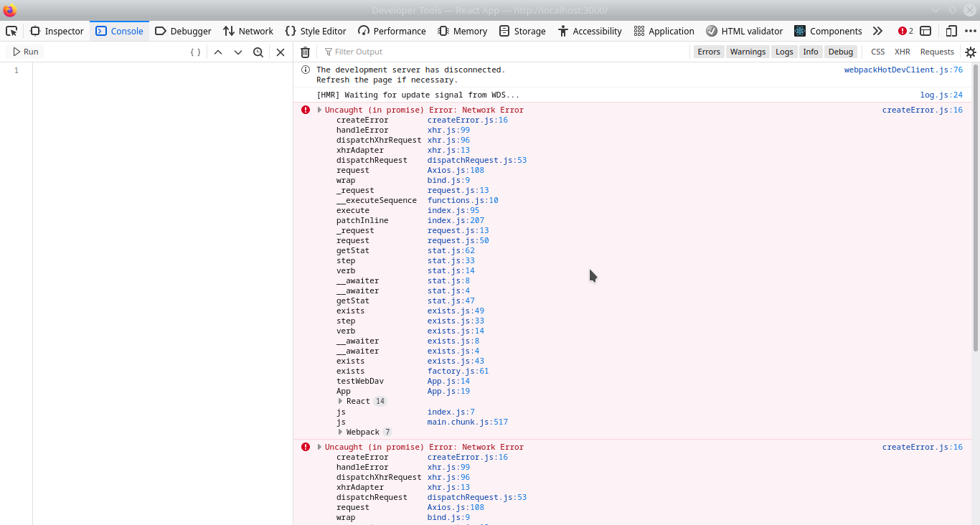Click the red error count badge
Image resolution: width=980 pixels, height=525 pixels.
(902, 31)
